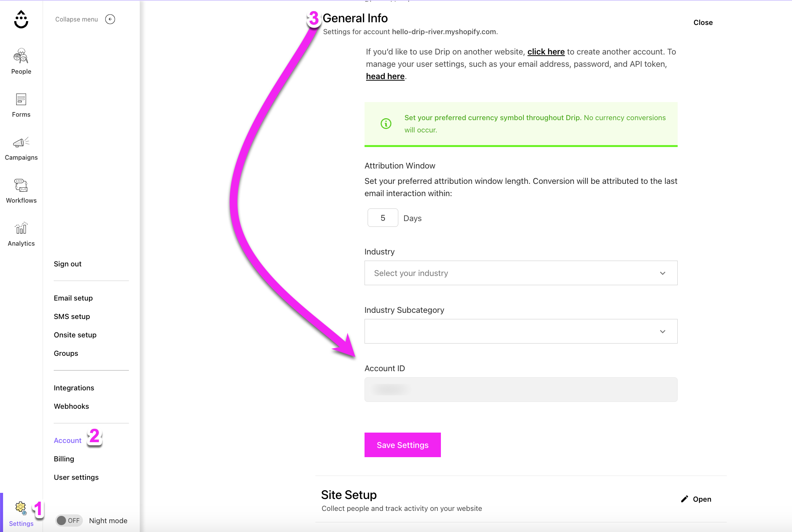This screenshot has width=792, height=532.
Task: Click the Settings gear icon
Action: click(x=21, y=507)
